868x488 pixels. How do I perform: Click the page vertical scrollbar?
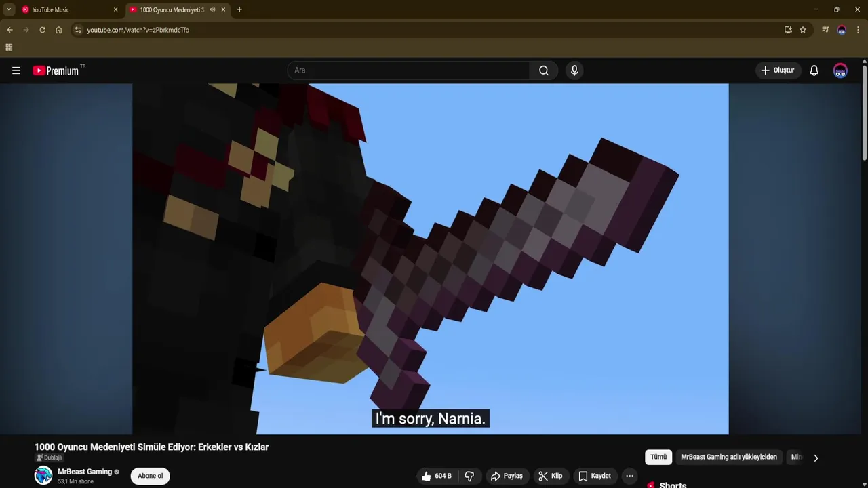click(x=864, y=112)
